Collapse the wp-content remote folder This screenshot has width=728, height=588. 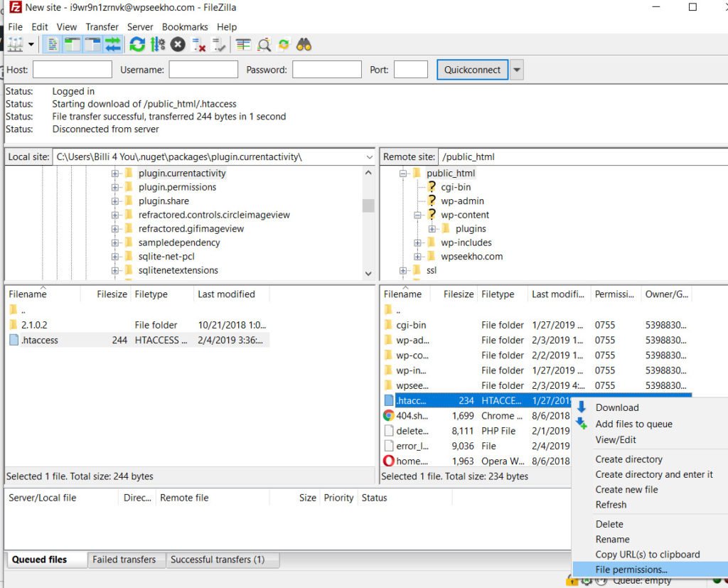click(417, 215)
